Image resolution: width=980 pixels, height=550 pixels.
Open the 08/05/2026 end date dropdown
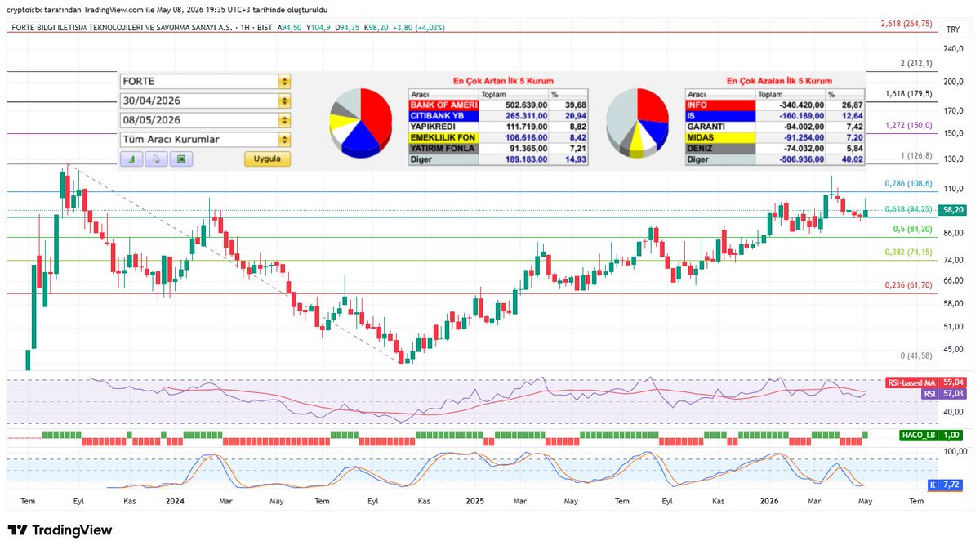click(x=284, y=120)
